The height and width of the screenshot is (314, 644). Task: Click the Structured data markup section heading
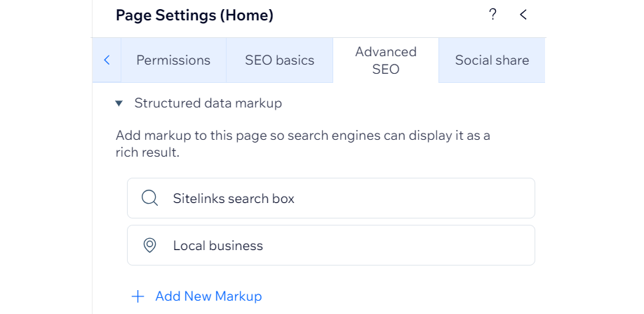point(208,103)
